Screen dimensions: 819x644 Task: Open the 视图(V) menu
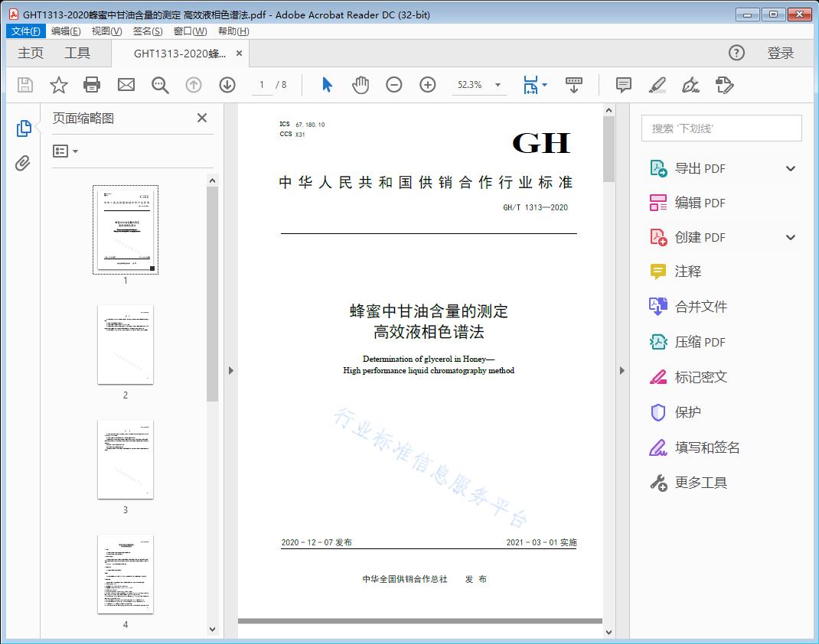[106, 31]
